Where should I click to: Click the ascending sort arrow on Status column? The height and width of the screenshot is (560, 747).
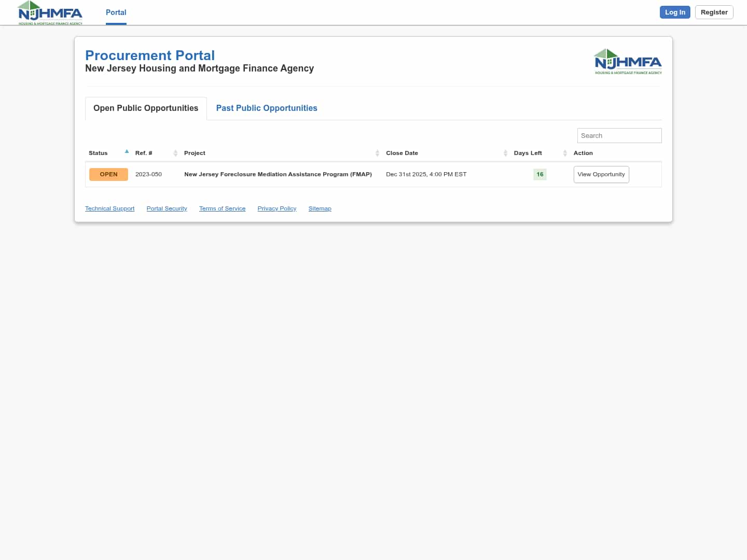127,151
